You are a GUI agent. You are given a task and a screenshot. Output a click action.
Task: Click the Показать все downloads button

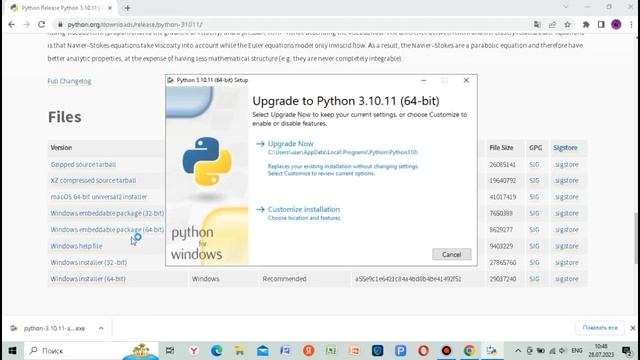click(x=600, y=328)
